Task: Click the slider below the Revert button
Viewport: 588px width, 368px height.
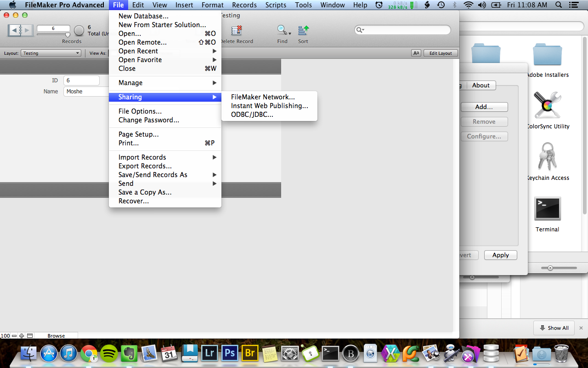Action: [481, 277]
